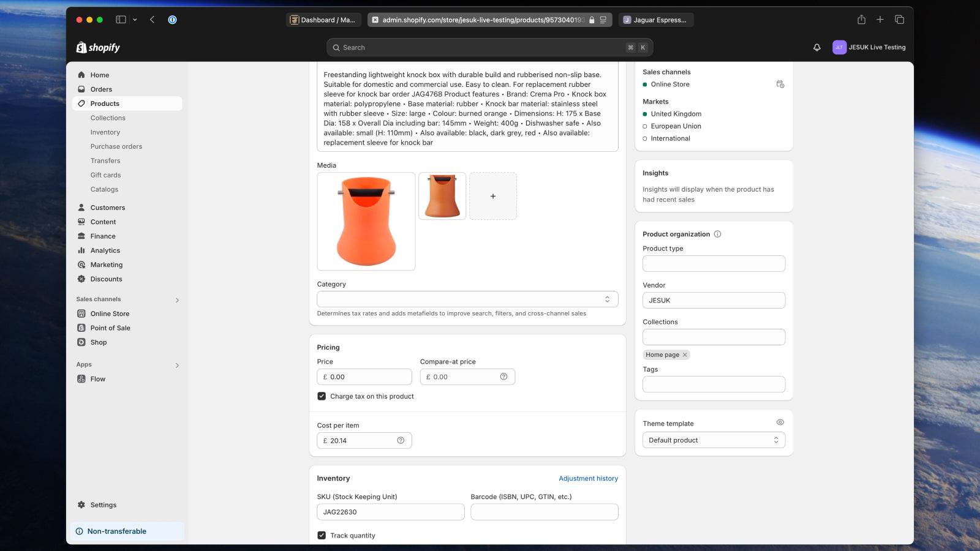The height and width of the screenshot is (551, 980).
Task: Uncheck Charge tax on this product
Action: pyautogui.click(x=322, y=396)
